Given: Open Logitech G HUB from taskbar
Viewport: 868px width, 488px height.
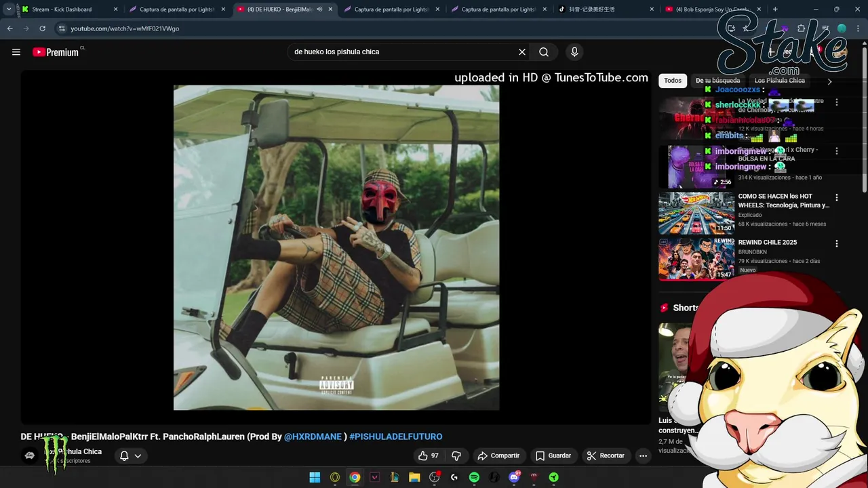Looking at the screenshot, I should (x=454, y=477).
